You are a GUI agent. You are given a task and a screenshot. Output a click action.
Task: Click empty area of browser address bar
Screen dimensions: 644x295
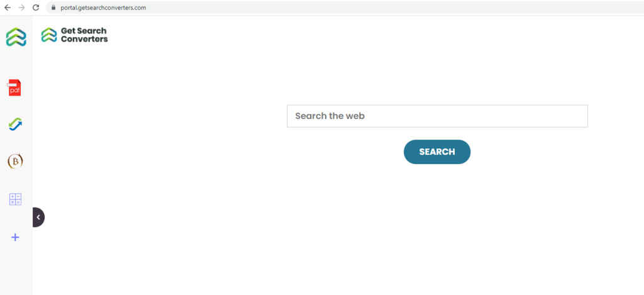click(370, 8)
